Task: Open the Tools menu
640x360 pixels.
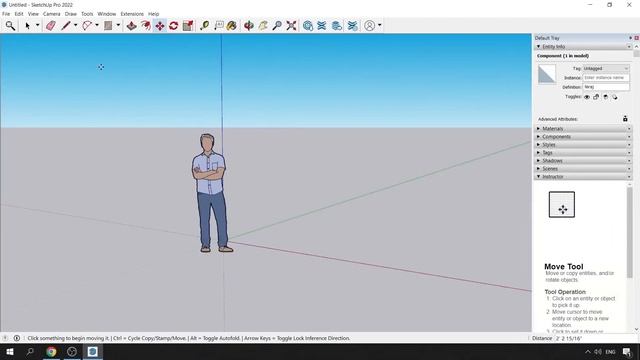Action: (87, 14)
